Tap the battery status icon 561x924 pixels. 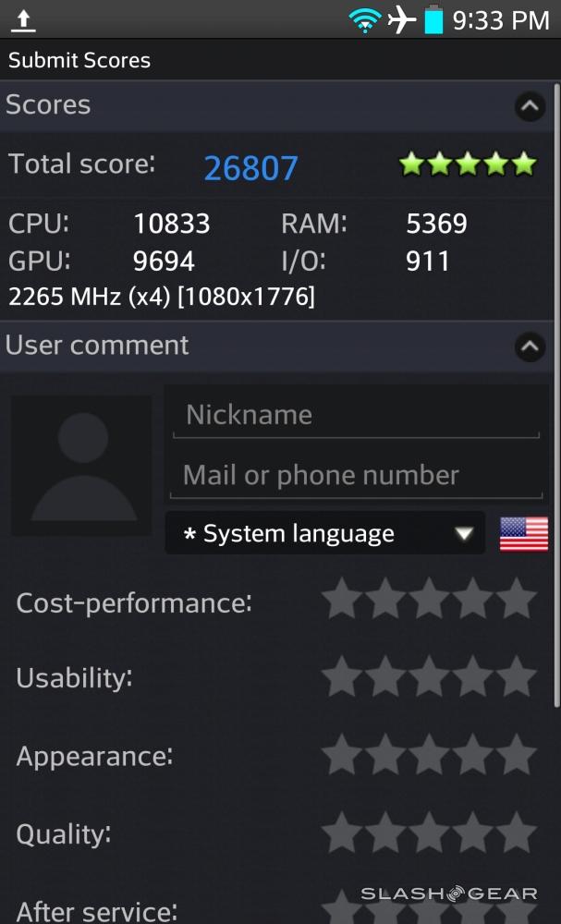433,19
